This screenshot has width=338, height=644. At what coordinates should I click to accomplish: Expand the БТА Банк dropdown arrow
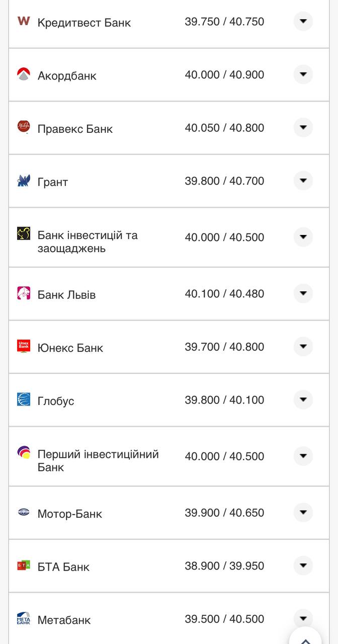click(x=303, y=566)
